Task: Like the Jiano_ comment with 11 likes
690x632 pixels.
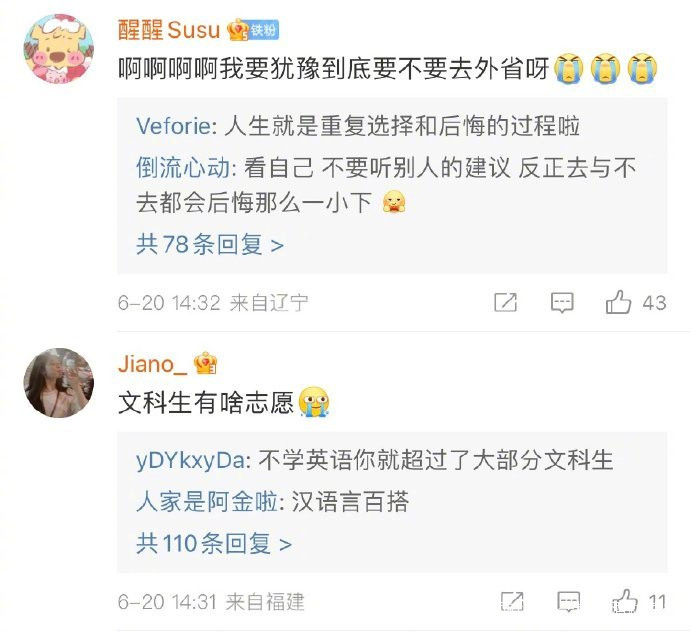Action: coord(625,601)
